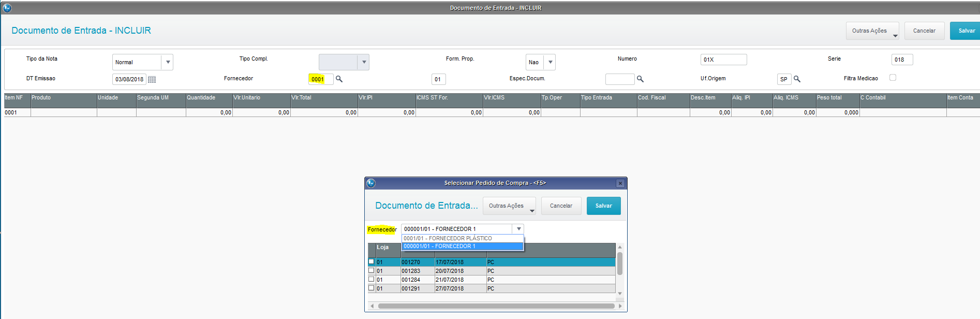The image size is (980, 319).
Task: Check the box for pedido 001284
Action: [x=371, y=279]
